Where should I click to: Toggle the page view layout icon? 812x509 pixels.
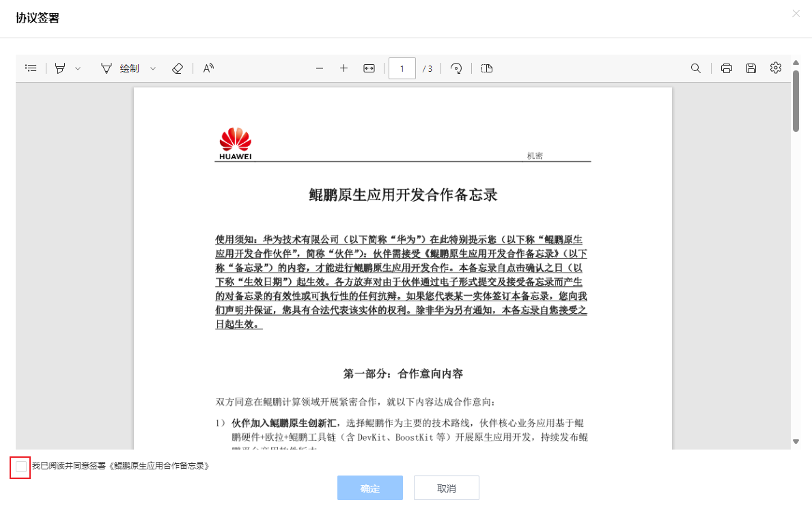point(487,68)
